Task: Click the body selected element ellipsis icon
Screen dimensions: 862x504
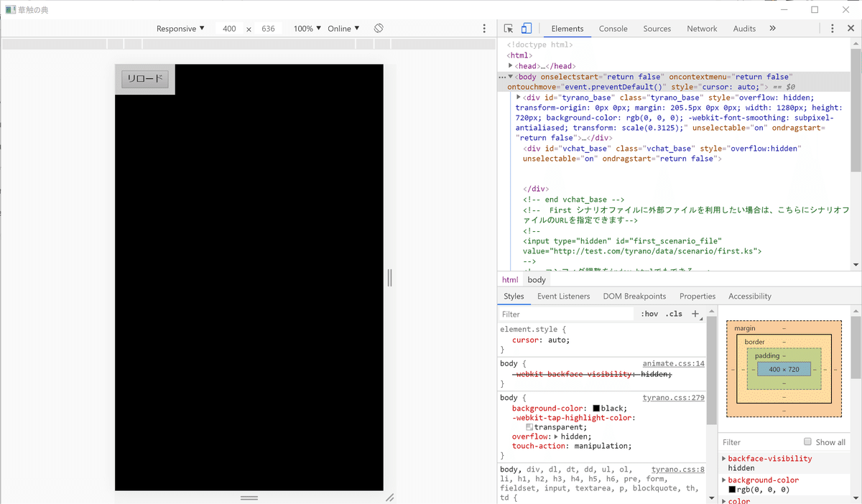Action: point(502,76)
